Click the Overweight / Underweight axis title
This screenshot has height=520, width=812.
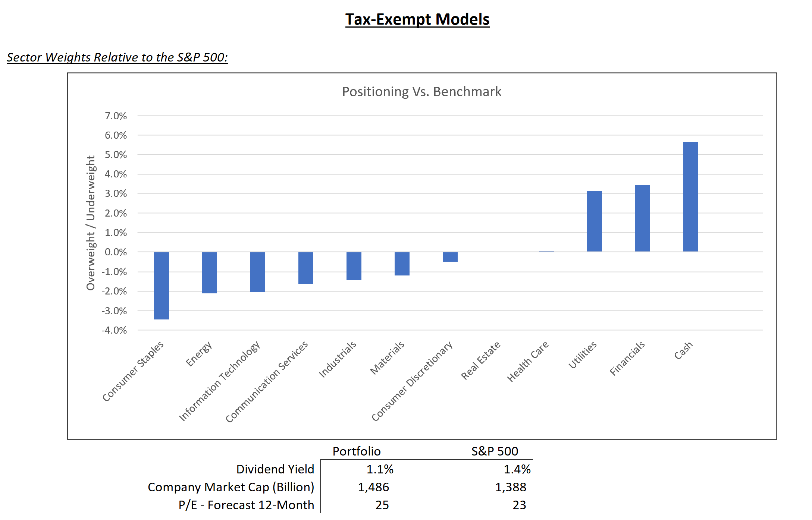click(91, 223)
